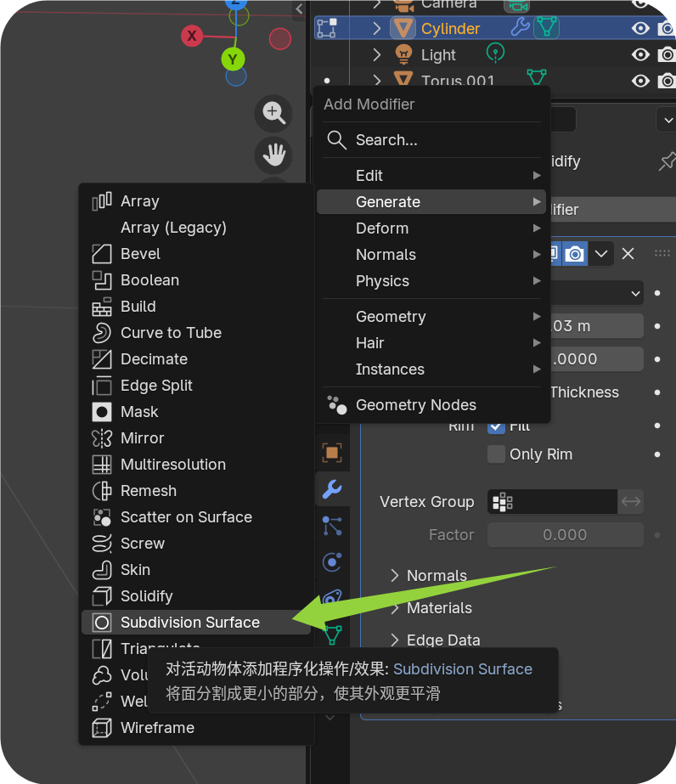The height and width of the screenshot is (784, 676).
Task: Add the Curve to Tube modifier
Action: [195, 333]
